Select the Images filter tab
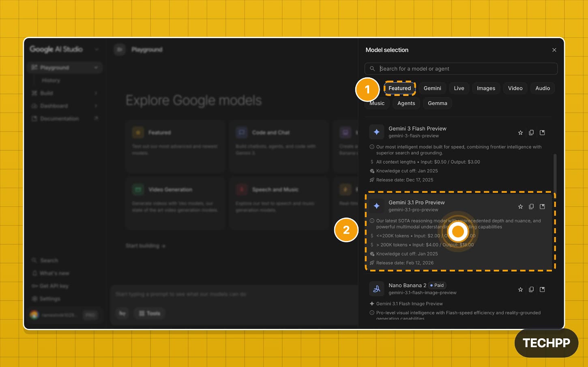588x367 pixels. [x=486, y=88]
